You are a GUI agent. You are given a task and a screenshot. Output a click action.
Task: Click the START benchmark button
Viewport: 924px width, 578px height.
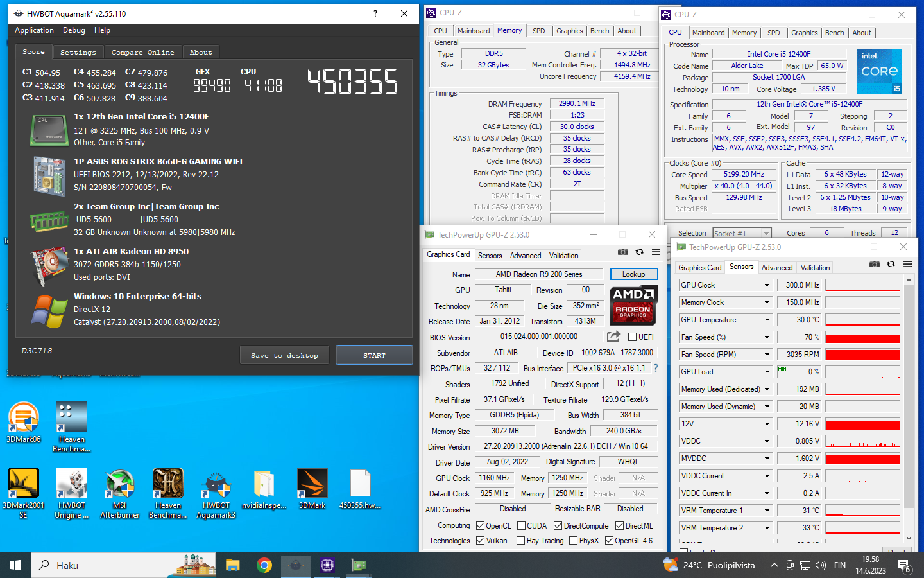[x=374, y=355]
